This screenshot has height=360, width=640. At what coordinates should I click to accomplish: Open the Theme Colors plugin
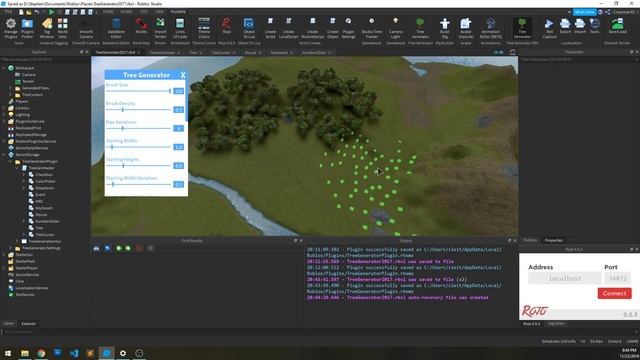(x=204, y=28)
